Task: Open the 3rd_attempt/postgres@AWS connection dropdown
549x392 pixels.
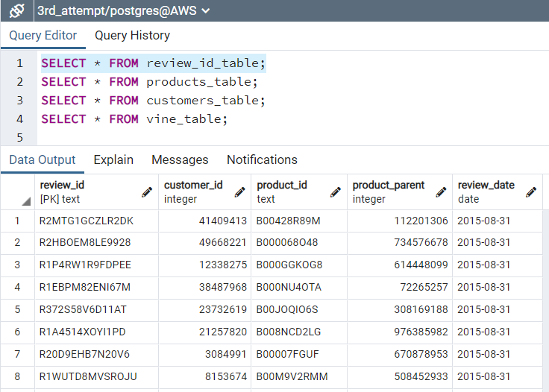Action: tap(124, 10)
